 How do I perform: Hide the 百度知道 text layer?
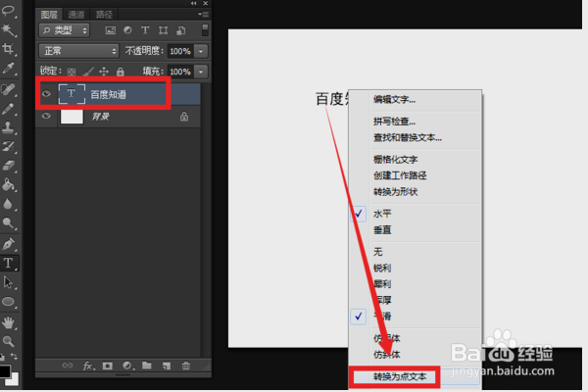(x=46, y=93)
